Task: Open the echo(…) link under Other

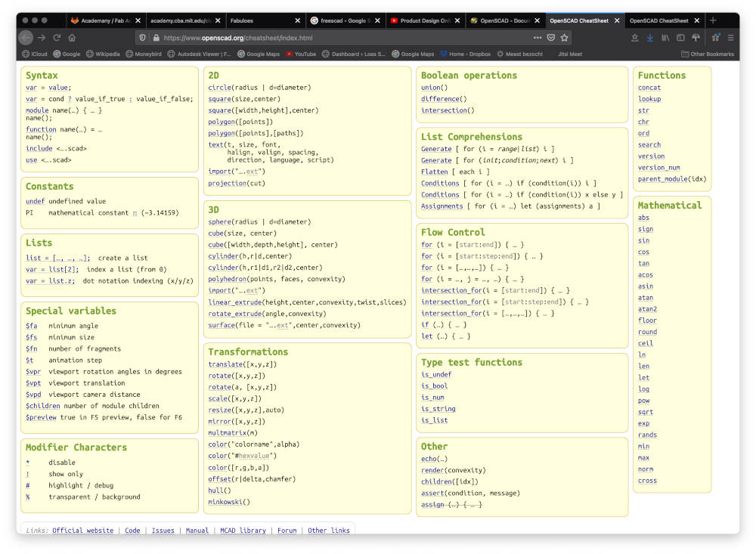Action: [429, 459]
